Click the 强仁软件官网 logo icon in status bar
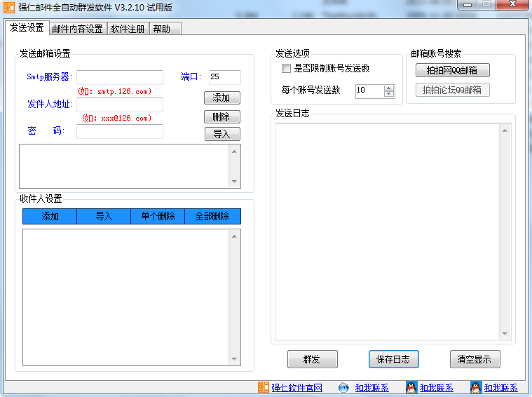532x397 pixels. pyautogui.click(x=264, y=387)
